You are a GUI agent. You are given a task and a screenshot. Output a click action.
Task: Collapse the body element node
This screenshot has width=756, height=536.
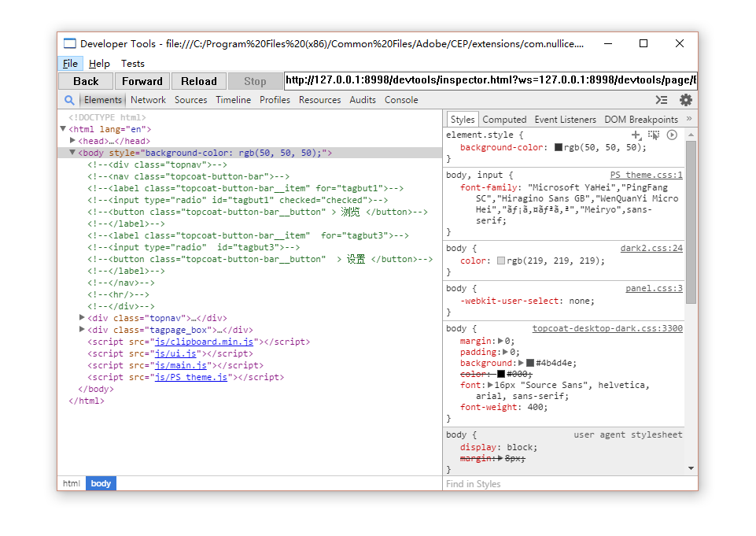coord(72,153)
